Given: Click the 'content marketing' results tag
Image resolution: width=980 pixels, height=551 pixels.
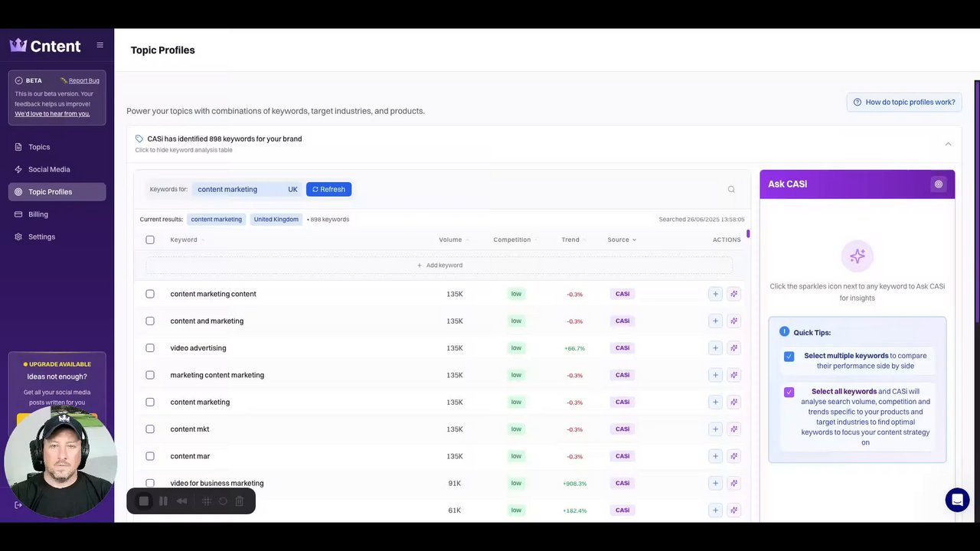Looking at the screenshot, I should pos(217,220).
